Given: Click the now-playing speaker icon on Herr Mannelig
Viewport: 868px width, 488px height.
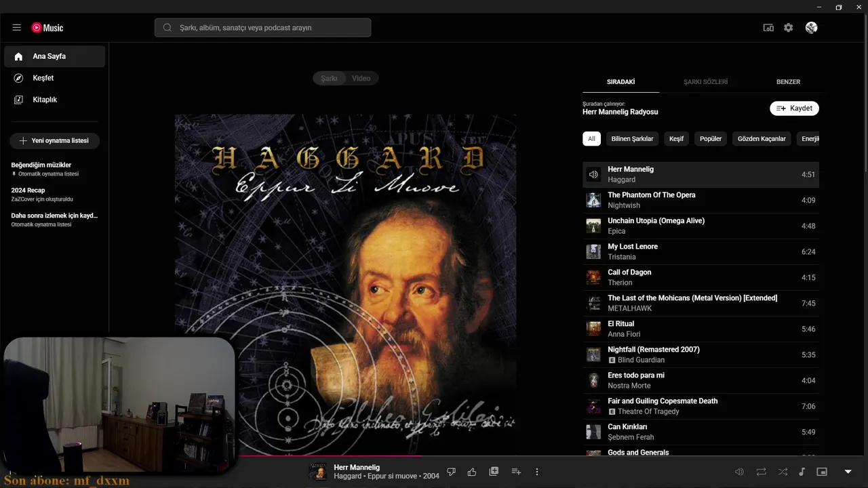Looking at the screenshot, I should coord(593,175).
